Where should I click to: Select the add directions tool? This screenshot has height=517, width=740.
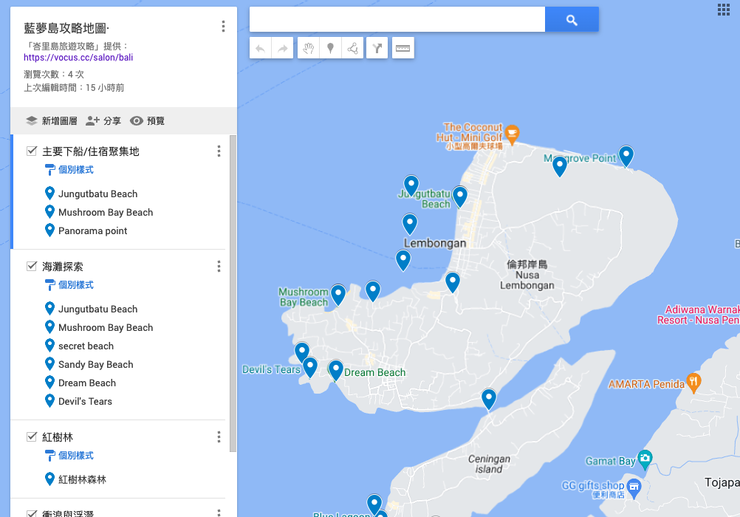[377, 48]
